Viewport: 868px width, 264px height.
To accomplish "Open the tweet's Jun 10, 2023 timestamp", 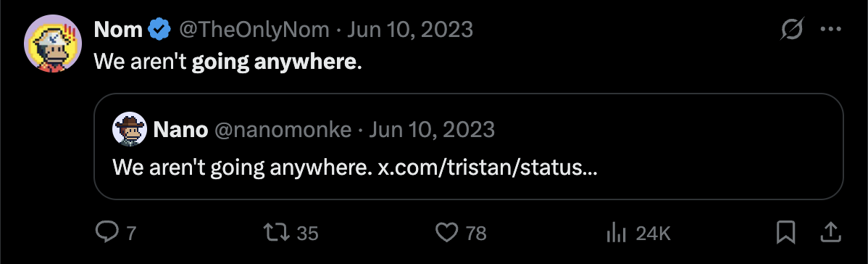I will pyautogui.click(x=410, y=30).
